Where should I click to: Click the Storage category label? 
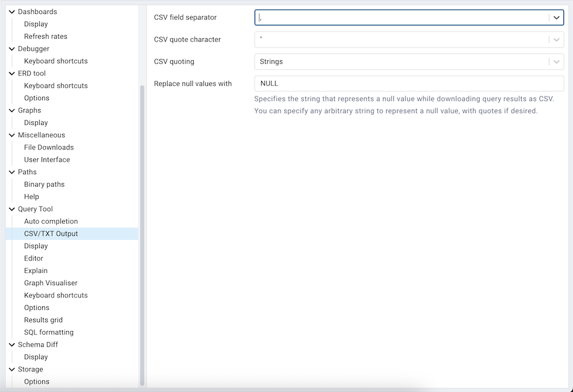30,369
